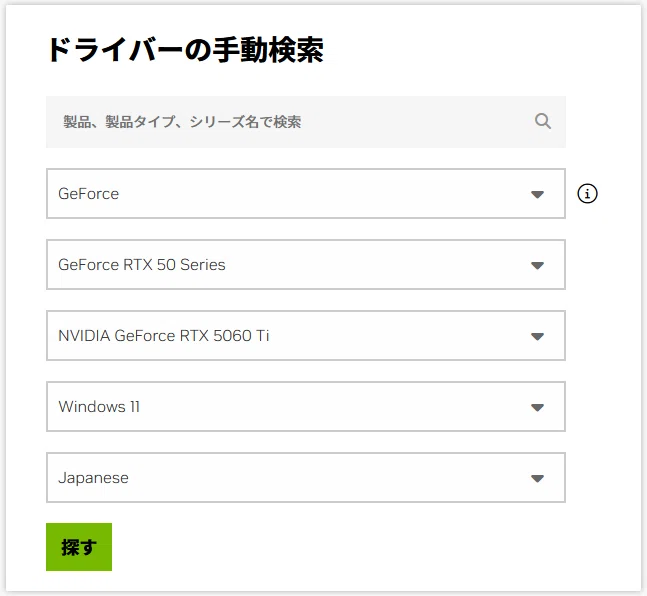Viewport: 647px width, 596px height.
Task: Focus the product search input field
Action: (x=306, y=122)
